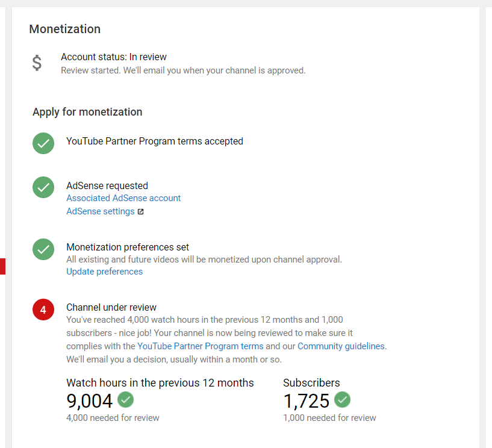Click the Update preferences link

tap(105, 272)
